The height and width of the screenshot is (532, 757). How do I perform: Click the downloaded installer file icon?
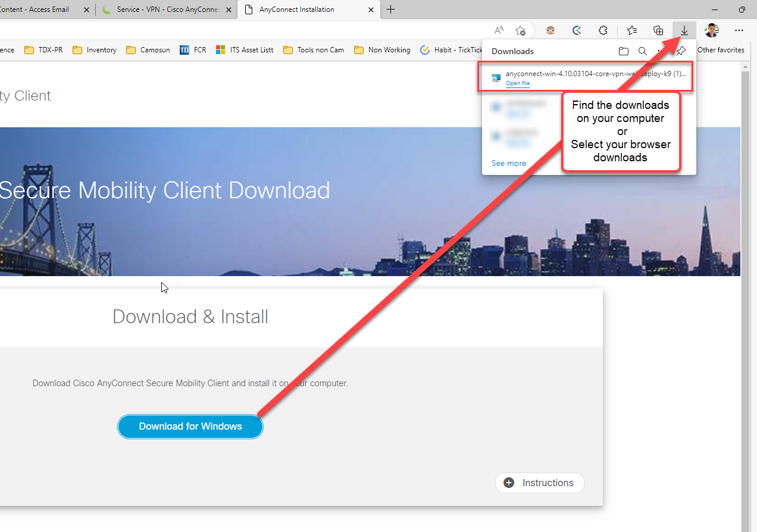click(x=496, y=77)
